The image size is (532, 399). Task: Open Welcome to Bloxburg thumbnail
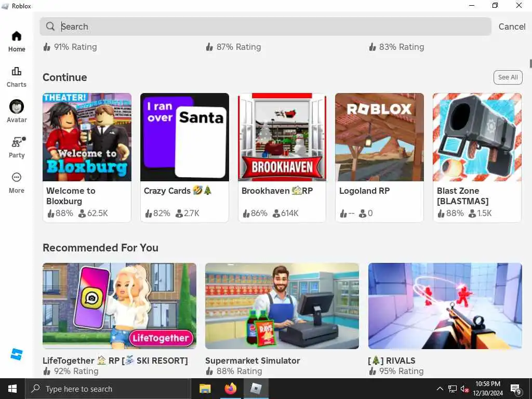[x=87, y=137]
